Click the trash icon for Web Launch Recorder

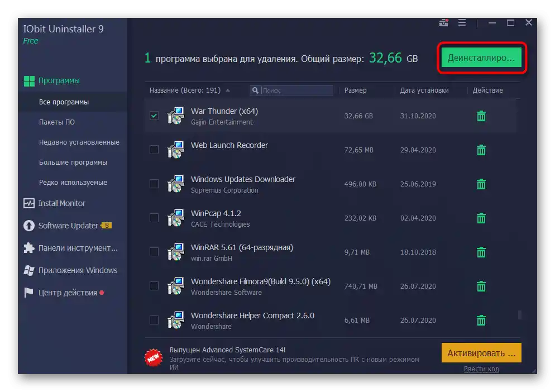(481, 150)
